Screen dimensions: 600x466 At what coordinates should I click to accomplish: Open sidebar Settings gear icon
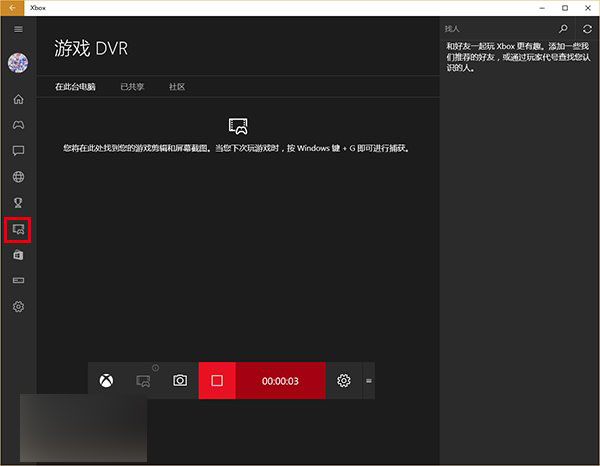click(x=18, y=307)
